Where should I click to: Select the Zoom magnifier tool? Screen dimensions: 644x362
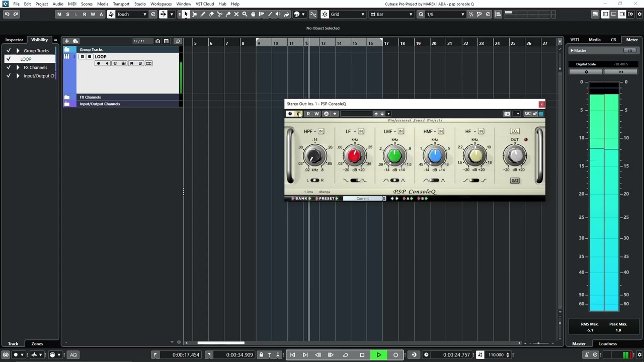(245, 14)
